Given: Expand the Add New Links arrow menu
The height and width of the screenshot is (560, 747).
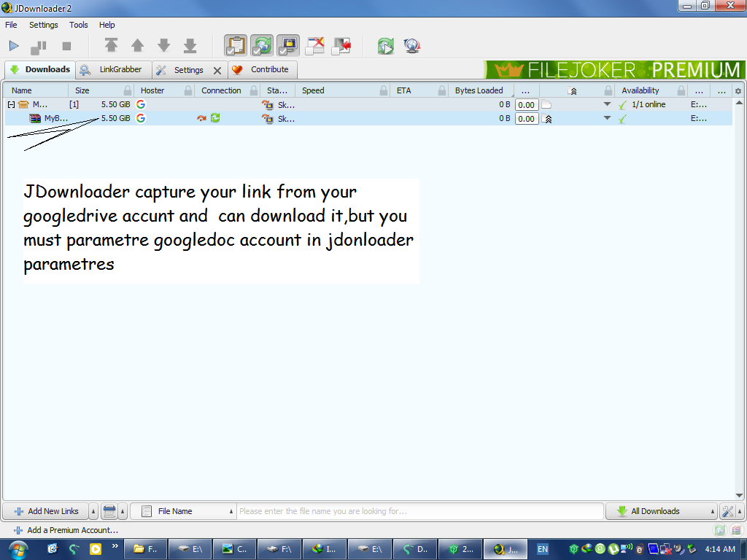Looking at the screenshot, I should [93, 511].
